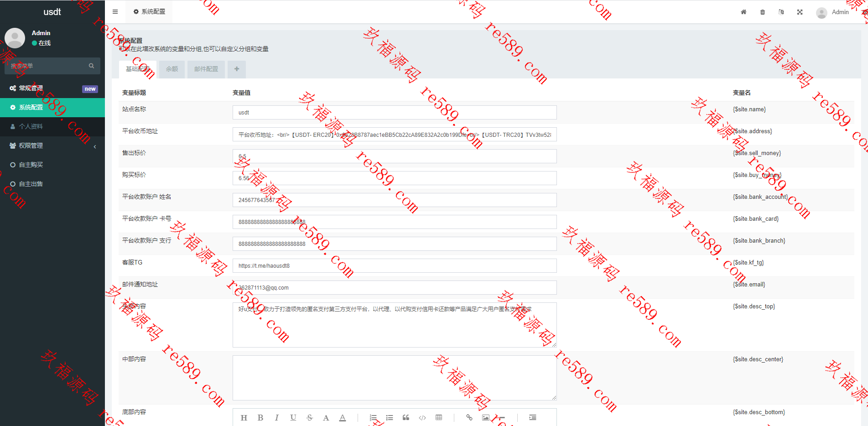Open the Admin user menu in header

(832, 12)
